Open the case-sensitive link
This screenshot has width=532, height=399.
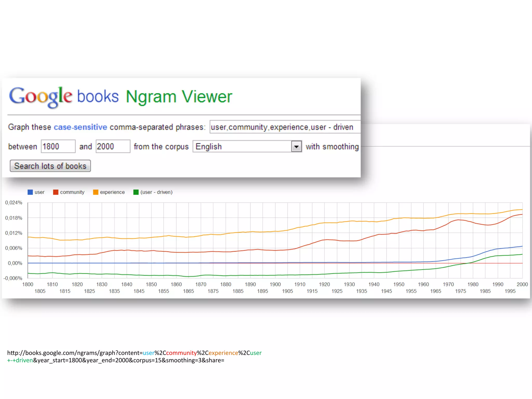tap(80, 127)
